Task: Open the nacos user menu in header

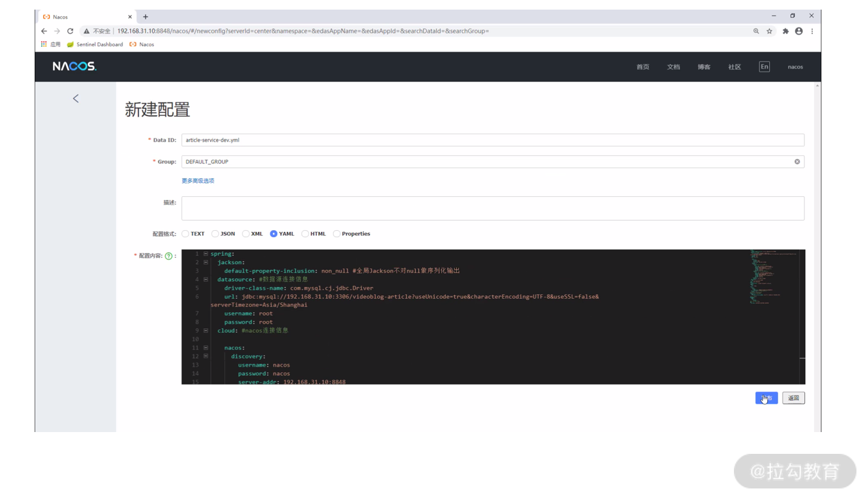Action: click(x=796, y=67)
